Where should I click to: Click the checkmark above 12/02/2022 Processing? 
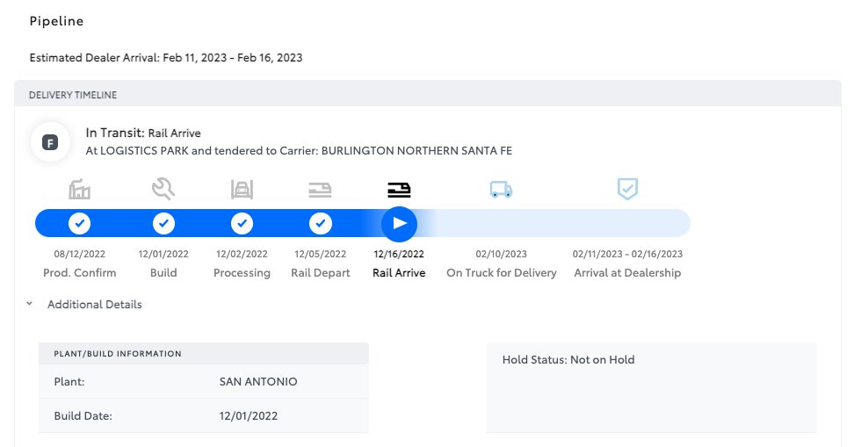[242, 223]
